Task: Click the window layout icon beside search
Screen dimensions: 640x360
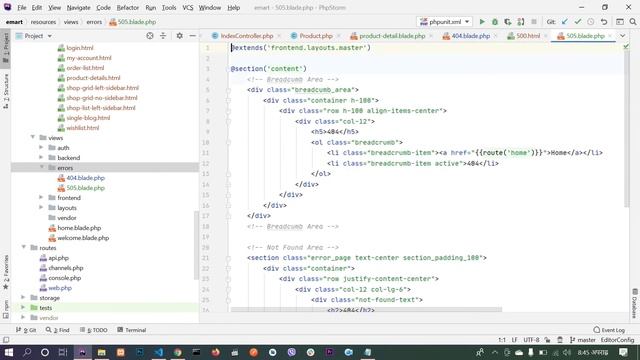Action: coord(620,22)
